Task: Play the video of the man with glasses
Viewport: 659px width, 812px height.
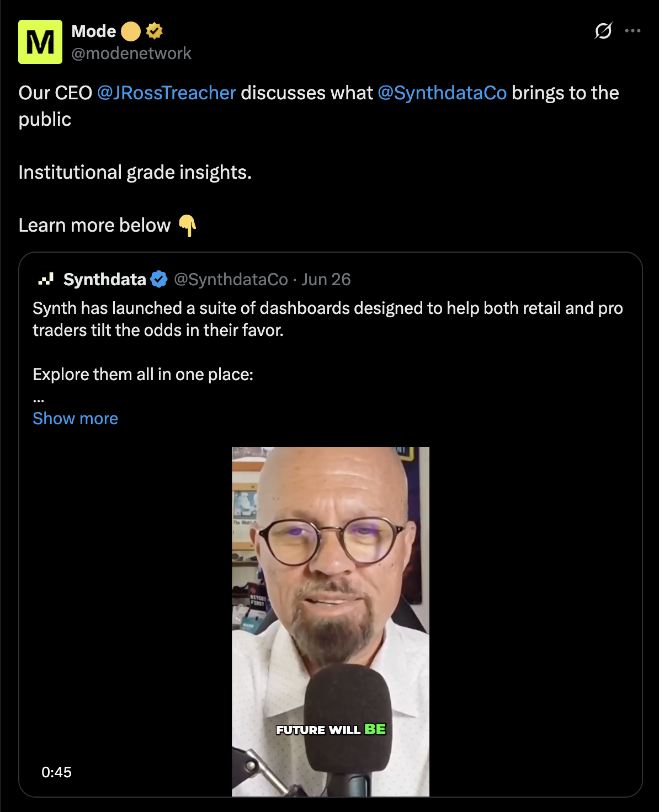Action: pyautogui.click(x=331, y=622)
